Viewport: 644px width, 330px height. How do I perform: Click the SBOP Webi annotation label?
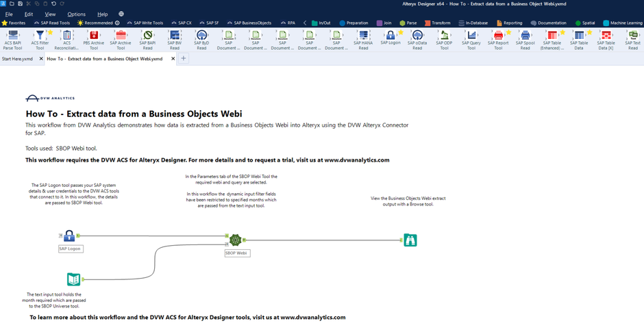pyautogui.click(x=238, y=253)
